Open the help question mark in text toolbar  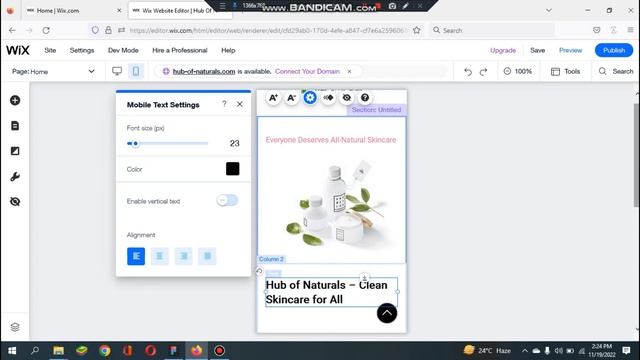click(365, 98)
